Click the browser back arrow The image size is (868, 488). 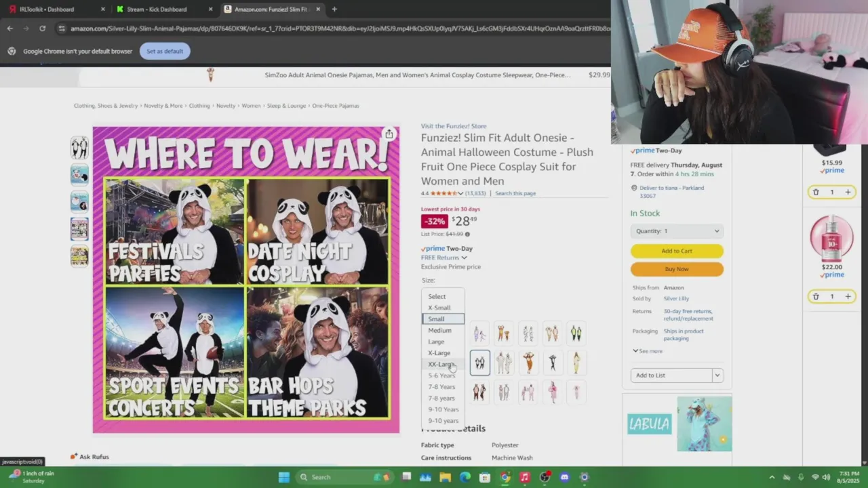(x=9, y=28)
